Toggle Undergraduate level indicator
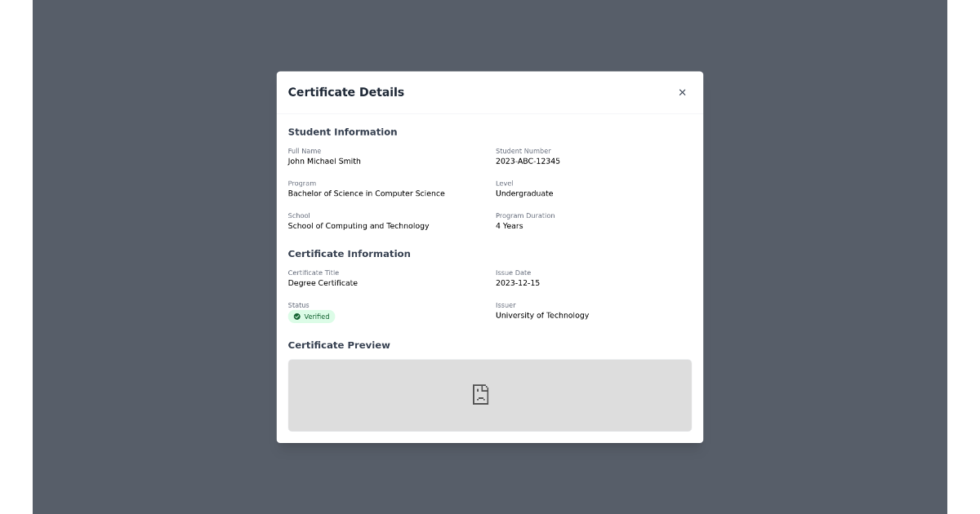The image size is (980, 514). point(524,193)
